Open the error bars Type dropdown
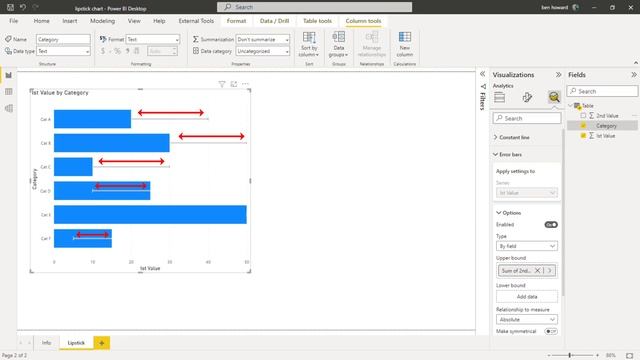This screenshot has height=360, width=640. coord(527,246)
